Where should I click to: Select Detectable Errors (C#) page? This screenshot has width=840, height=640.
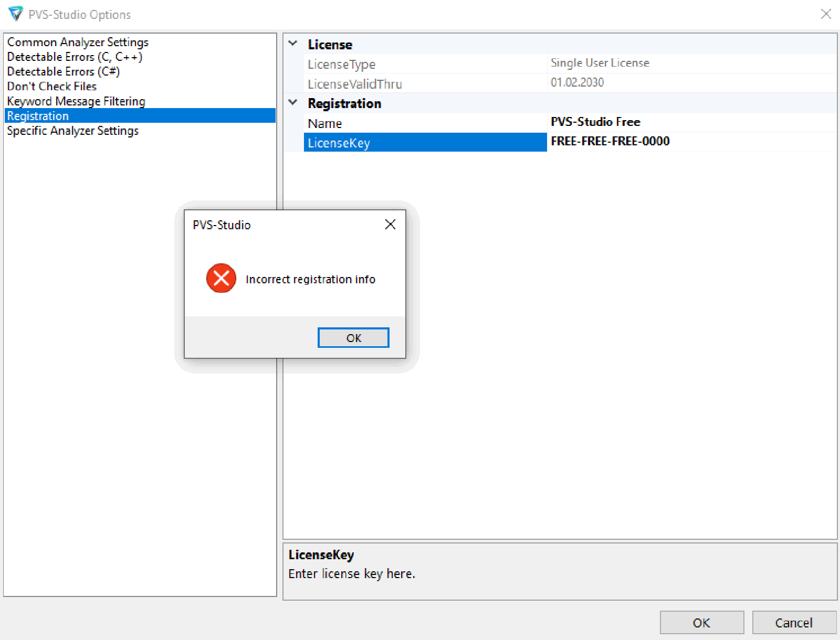click(x=64, y=71)
